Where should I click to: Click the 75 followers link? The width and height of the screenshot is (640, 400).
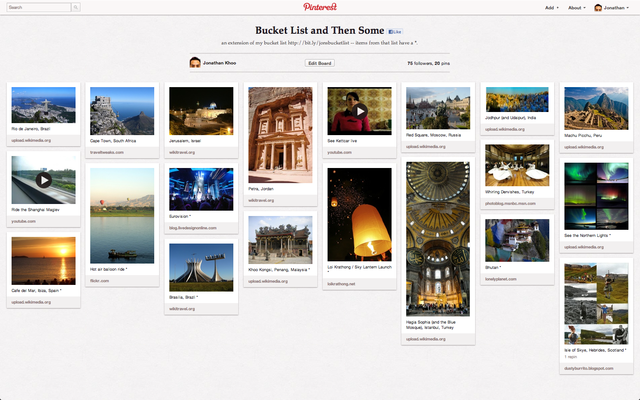click(419, 63)
